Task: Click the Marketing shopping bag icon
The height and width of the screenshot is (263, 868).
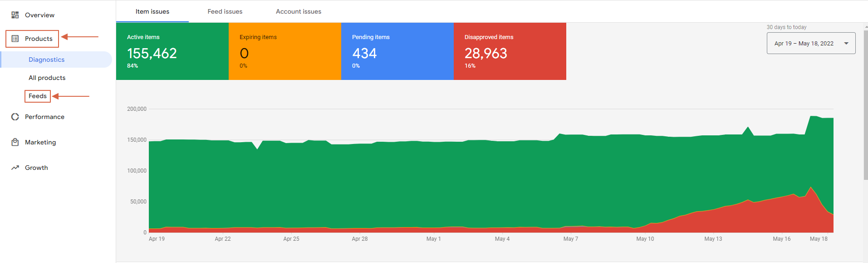Action: click(15, 142)
